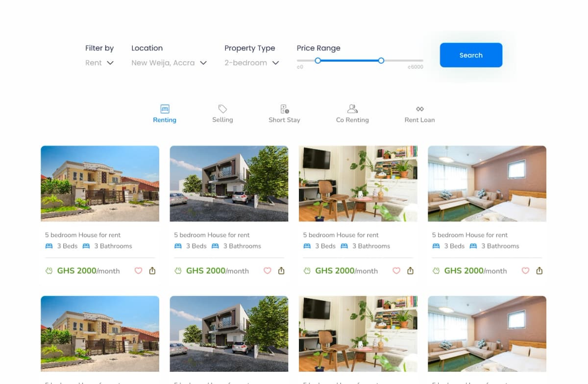
Task: Click '3 Beds' text on the top-row grey house card
Action: click(x=196, y=246)
